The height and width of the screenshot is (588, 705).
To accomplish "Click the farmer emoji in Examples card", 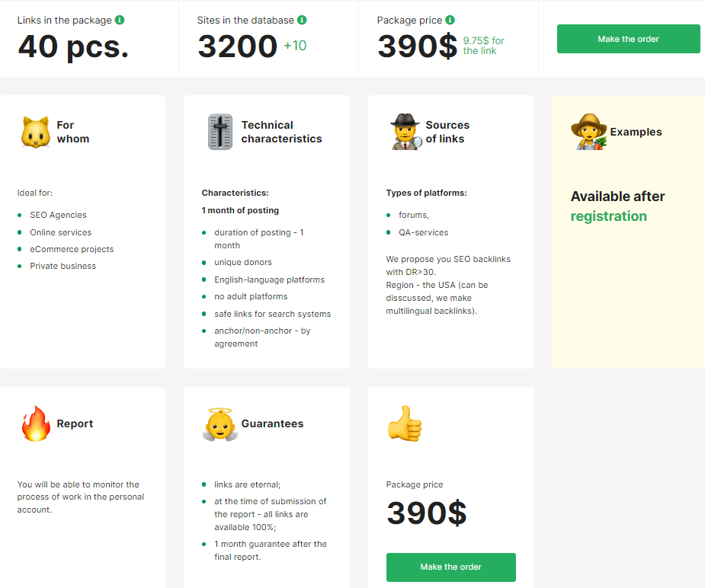I will tap(589, 132).
